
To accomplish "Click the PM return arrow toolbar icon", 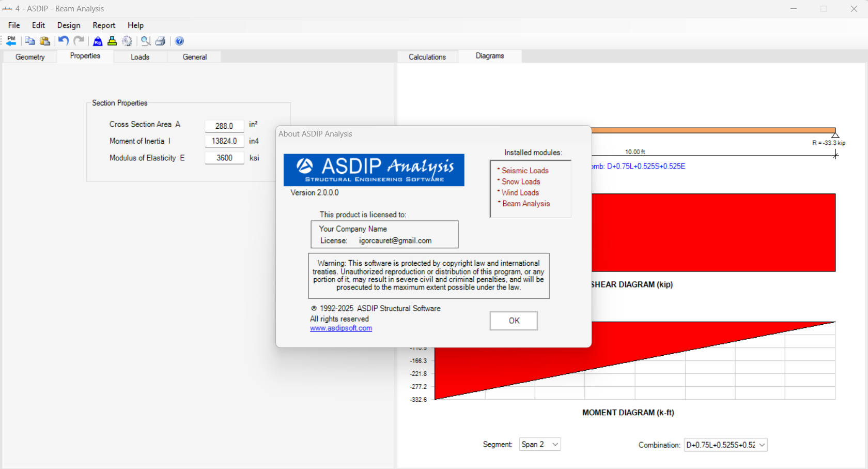I will point(11,41).
